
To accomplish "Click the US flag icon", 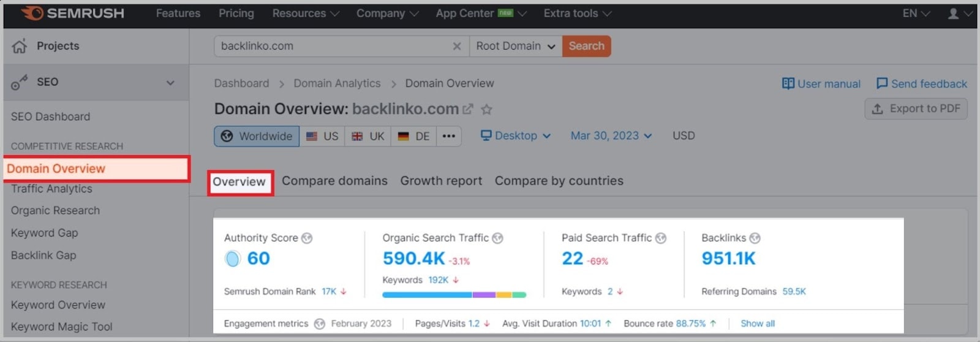I will tap(312, 136).
